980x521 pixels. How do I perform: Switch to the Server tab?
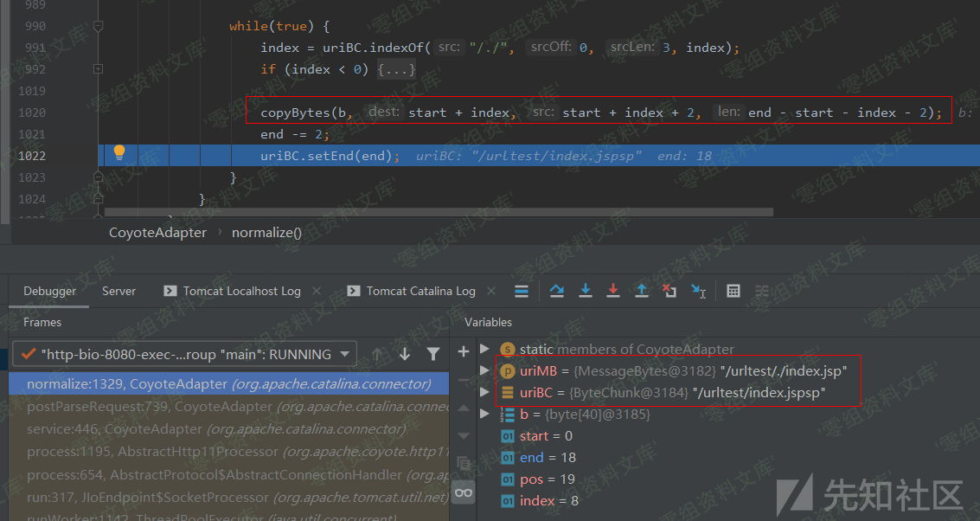click(118, 291)
